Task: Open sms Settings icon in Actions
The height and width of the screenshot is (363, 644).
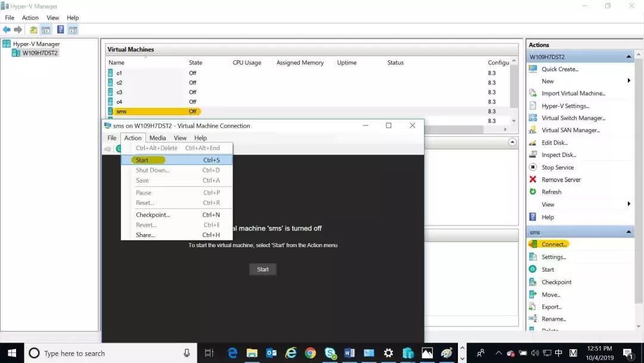Action: [x=532, y=257]
